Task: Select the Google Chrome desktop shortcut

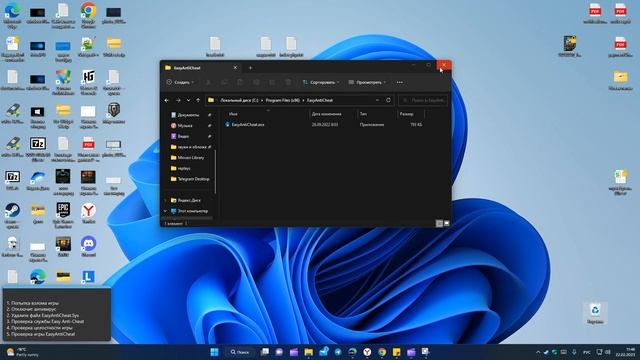Action: [88, 15]
